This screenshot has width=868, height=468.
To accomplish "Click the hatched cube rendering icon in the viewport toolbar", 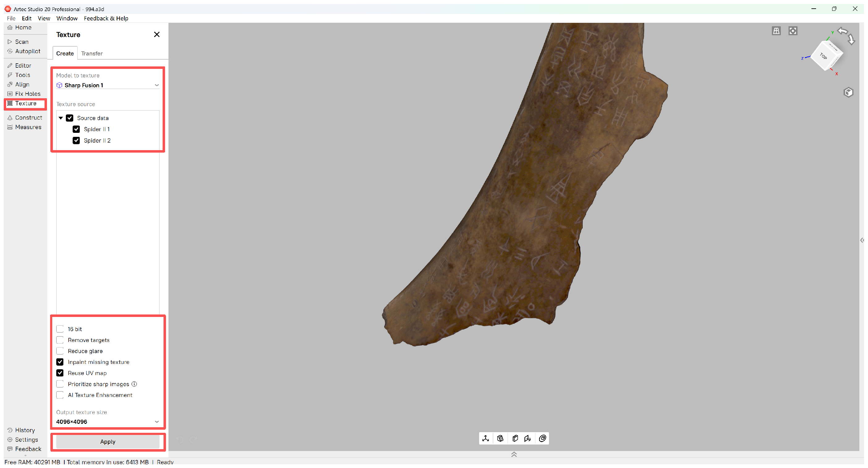I will tap(500, 438).
